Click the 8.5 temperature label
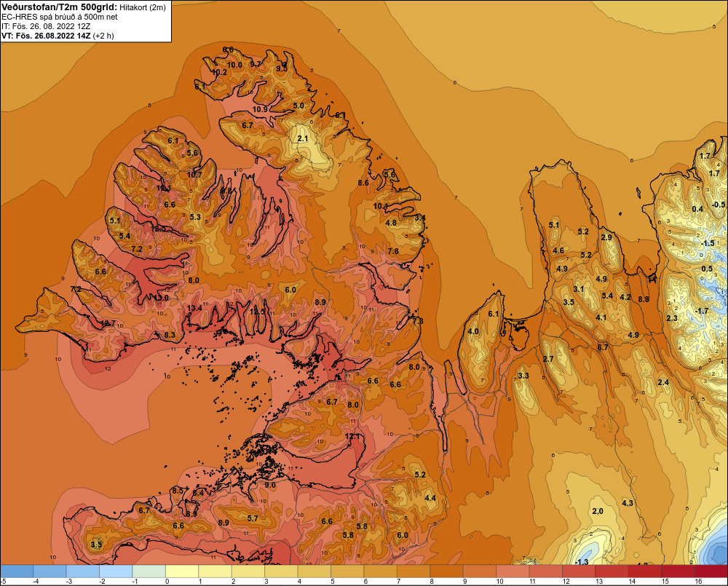Screen dimensions: 728x586 point(178,491)
